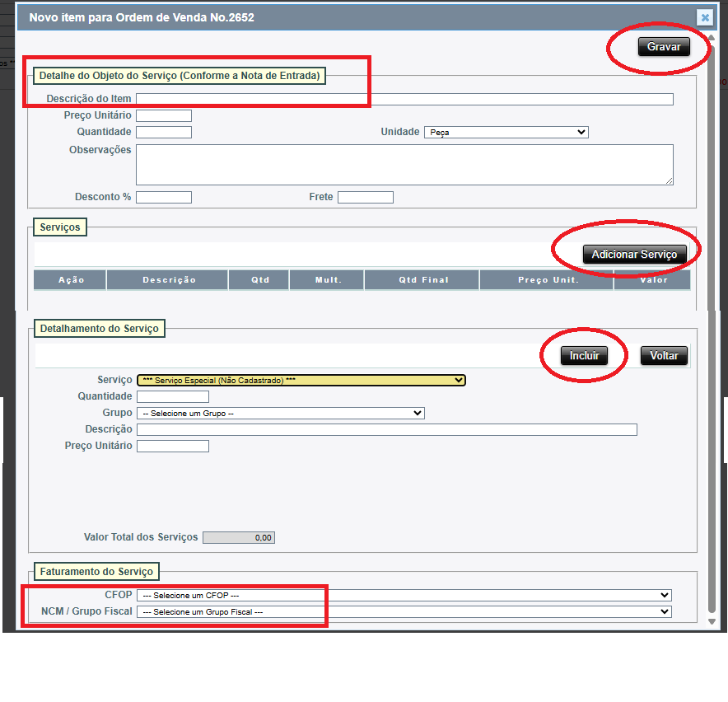Click the Adicionar Serviço button
728x702 pixels.
click(x=634, y=255)
